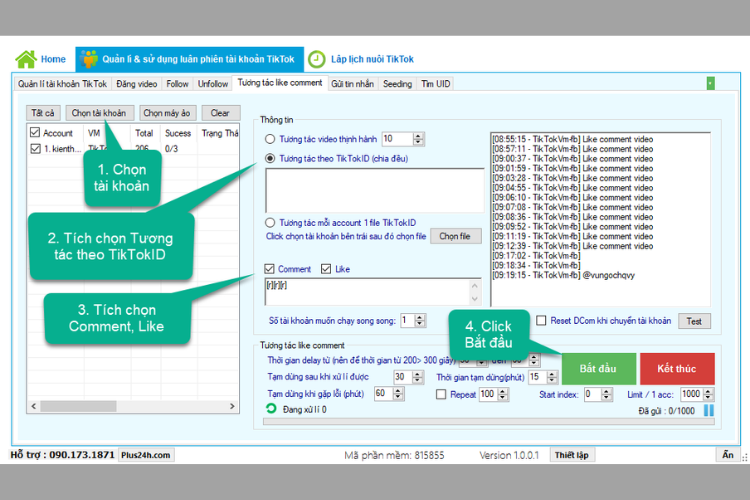The width and height of the screenshot is (750, 500).
Task: Click log entry 09:19:15 @vungochqvy
Action: (563, 275)
